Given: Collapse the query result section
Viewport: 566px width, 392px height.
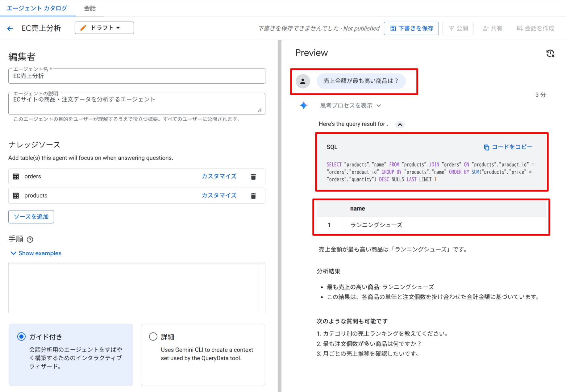Looking at the screenshot, I should click(400, 124).
